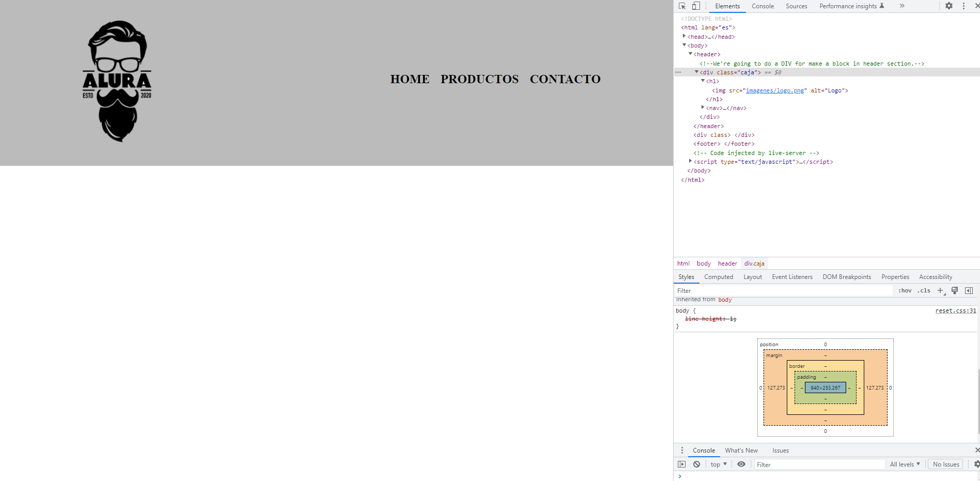Collapse the header element node
The image size is (980, 481).
point(690,54)
